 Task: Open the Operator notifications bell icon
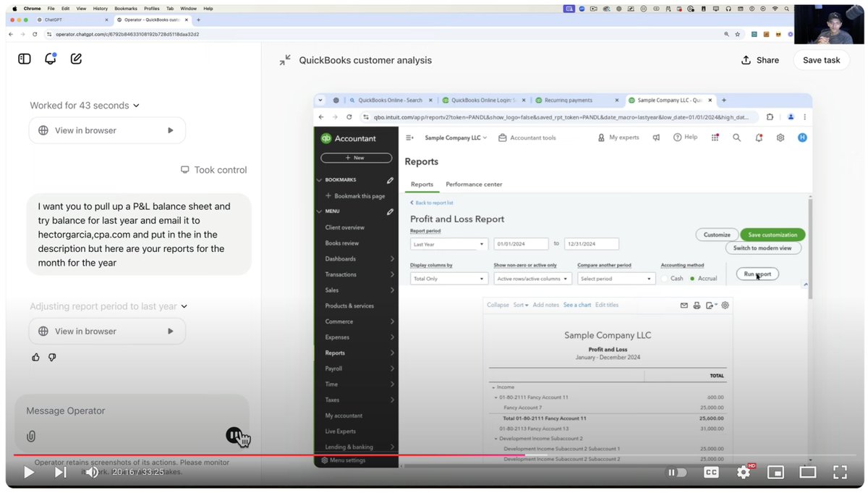coord(50,59)
